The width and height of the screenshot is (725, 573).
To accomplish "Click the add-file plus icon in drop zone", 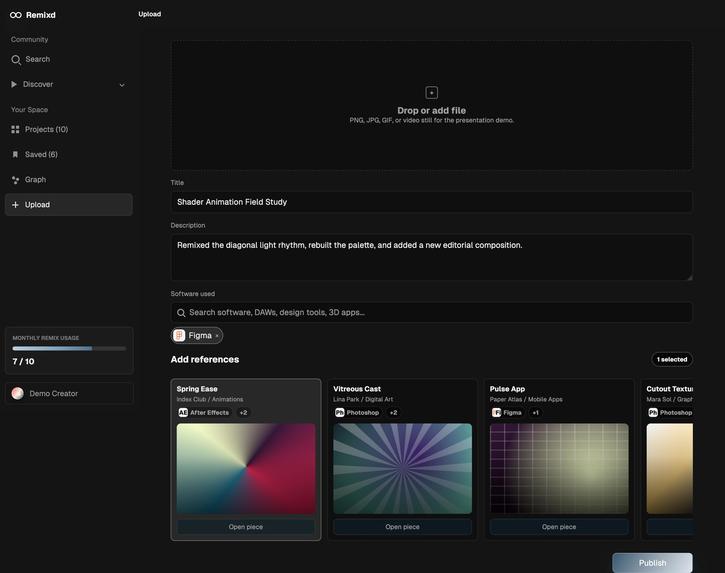I will 431,93.
